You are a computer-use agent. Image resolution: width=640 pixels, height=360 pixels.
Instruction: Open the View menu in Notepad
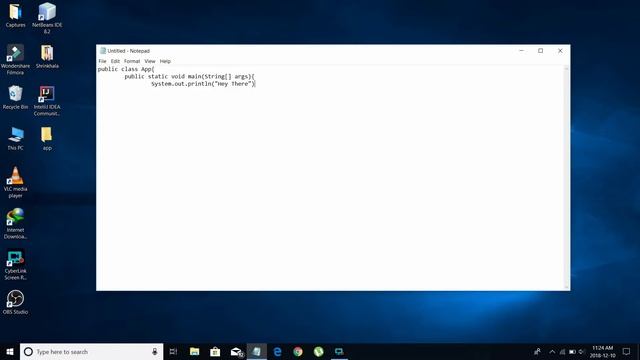tap(150, 61)
